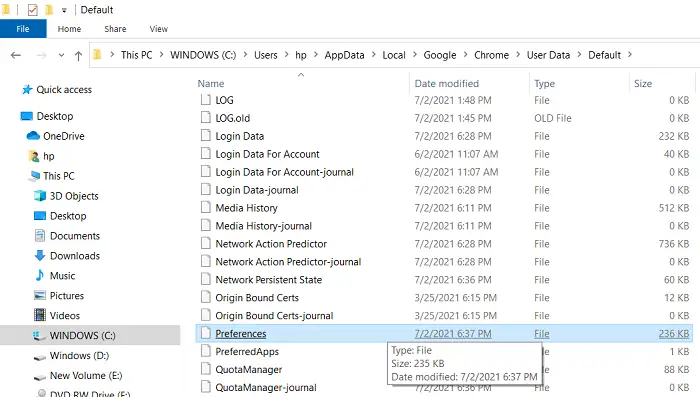Click the Videos filmstrip icon
Screen dimensions: 700x397
tap(40, 315)
